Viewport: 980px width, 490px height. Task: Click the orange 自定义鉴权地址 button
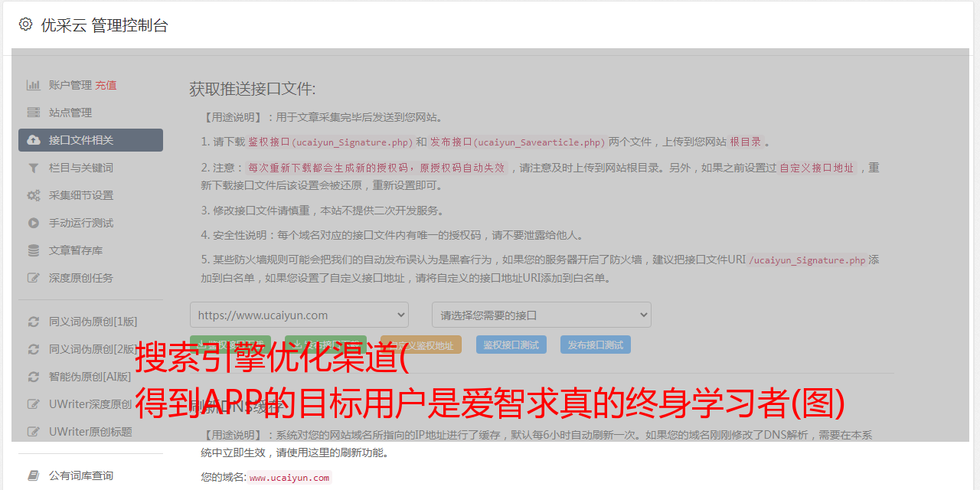421,345
